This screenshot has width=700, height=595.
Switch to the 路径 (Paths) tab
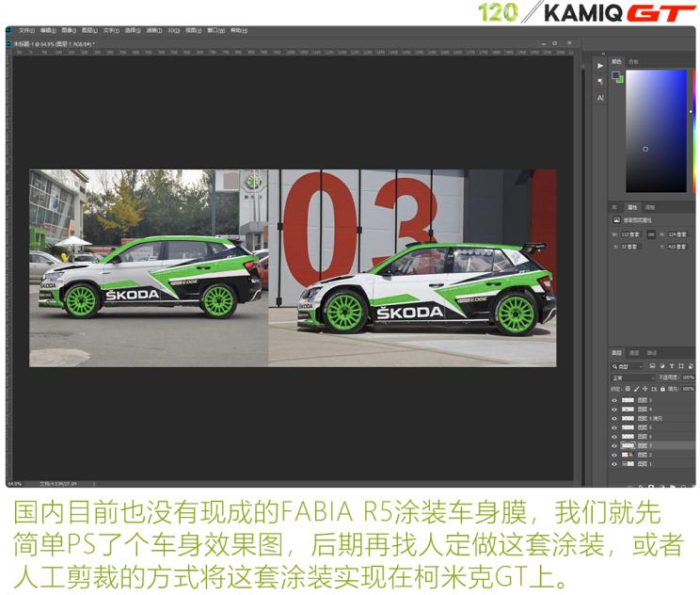(652, 353)
